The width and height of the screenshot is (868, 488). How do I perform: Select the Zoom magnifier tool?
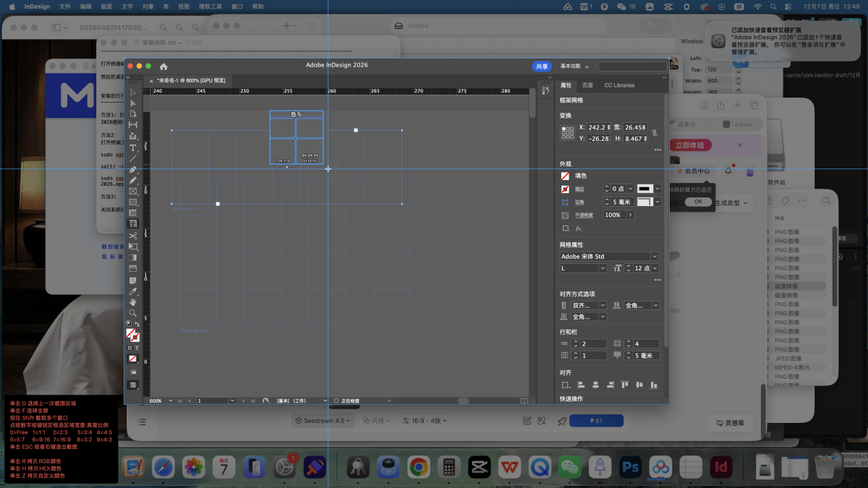pyautogui.click(x=133, y=313)
